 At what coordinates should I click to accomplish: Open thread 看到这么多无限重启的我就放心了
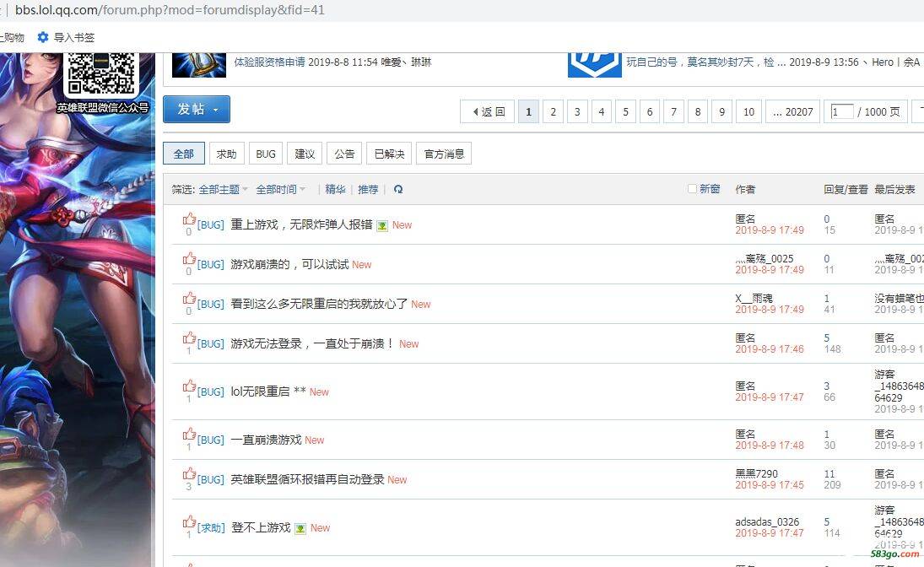319,304
